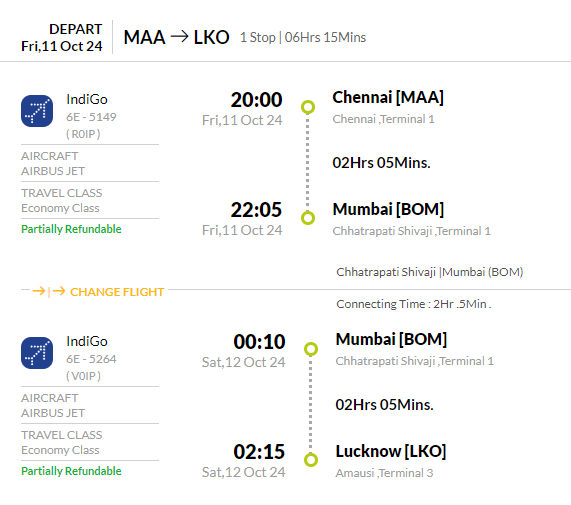Click the CHANGE FLIGHT label
571x505 pixels.
117,292
